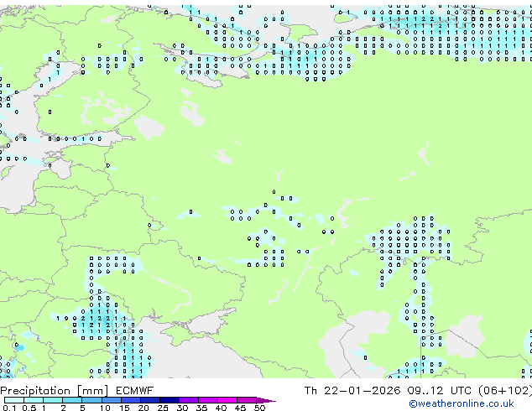532x411 pixels.
Task: Click the "Th 22-01-2026" date text
Action: pyautogui.click(x=352, y=391)
